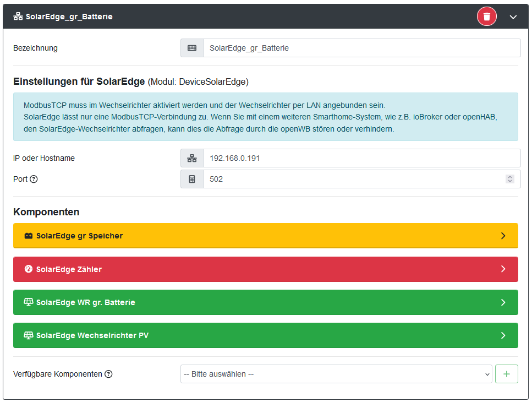Click the Modul: DeviceSolarEdge text
Image resolution: width=532 pixels, height=402 pixels.
point(198,82)
